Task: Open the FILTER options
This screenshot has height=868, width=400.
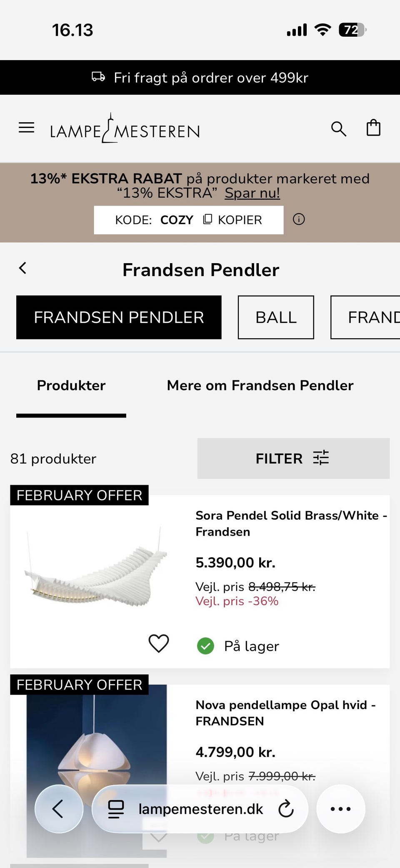Action: 293,458
